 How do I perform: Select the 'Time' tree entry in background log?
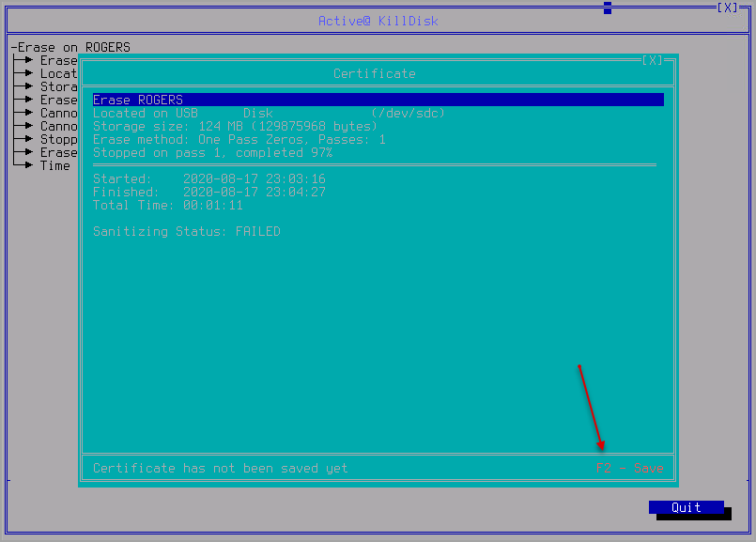(x=55, y=166)
